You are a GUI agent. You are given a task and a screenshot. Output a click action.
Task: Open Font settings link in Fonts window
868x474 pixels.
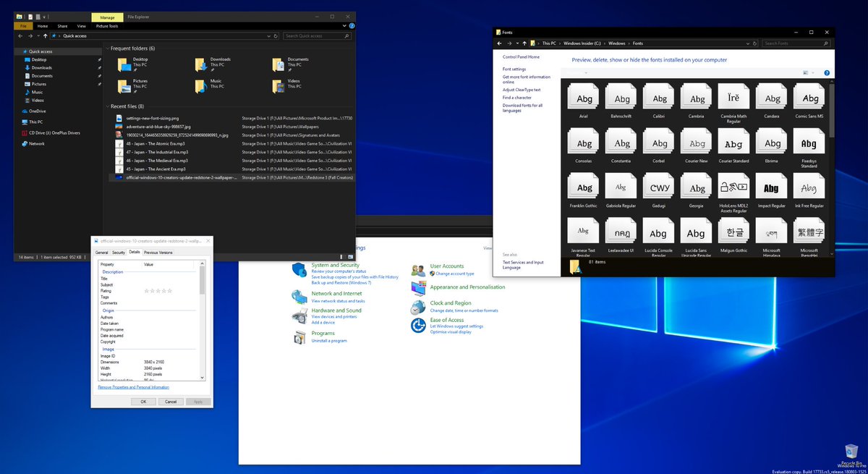(x=514, y=69)
